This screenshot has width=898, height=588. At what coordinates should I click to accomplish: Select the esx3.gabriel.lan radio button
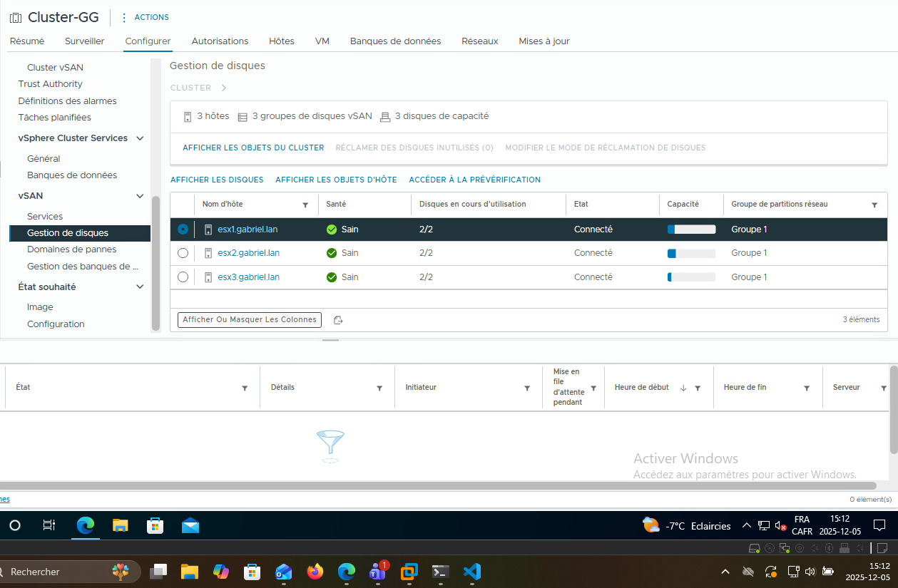pos(183,277)
